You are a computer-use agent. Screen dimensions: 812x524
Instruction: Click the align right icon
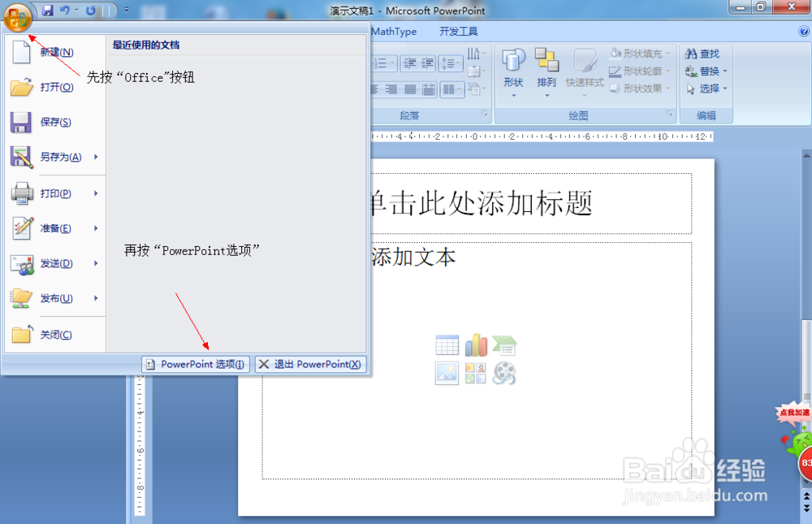391,89
